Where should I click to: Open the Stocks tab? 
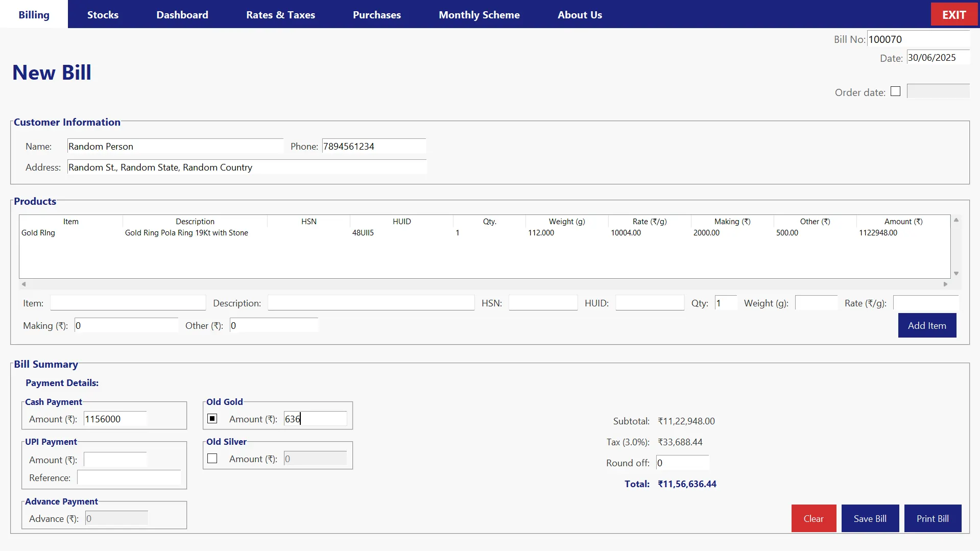[x=103, y=15]
